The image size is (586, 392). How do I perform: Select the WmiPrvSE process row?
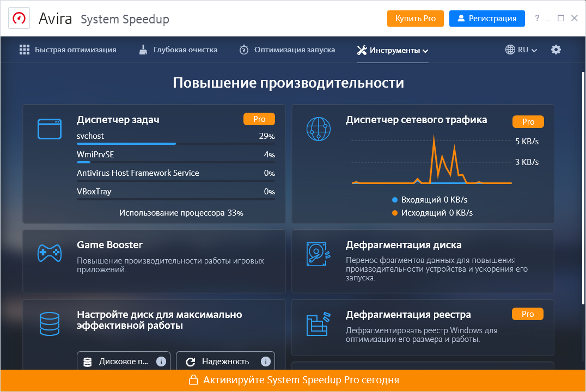[x=176, y=156]
